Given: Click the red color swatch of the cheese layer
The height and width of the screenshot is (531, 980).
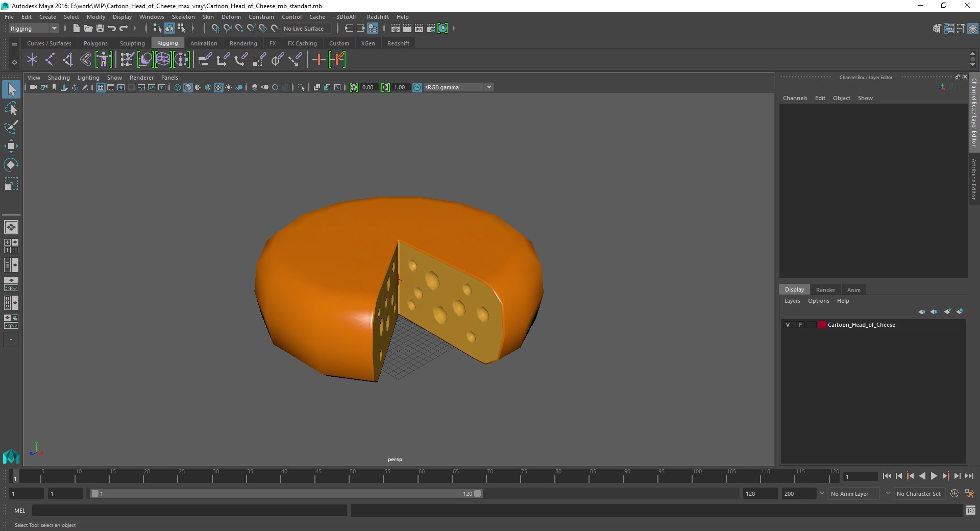Looking at the screenshot, I should [x=822, y=325].
